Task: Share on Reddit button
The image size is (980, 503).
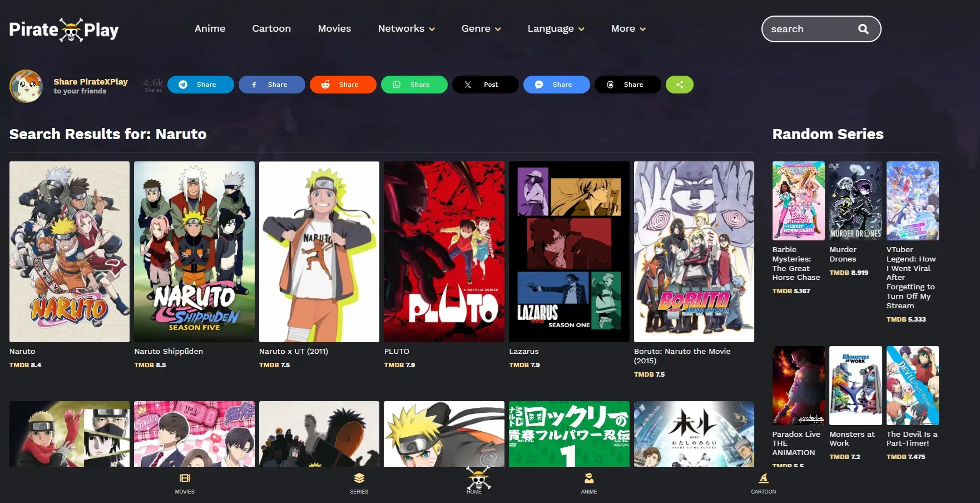Action: pyautogui.click(x=343, y=85)
